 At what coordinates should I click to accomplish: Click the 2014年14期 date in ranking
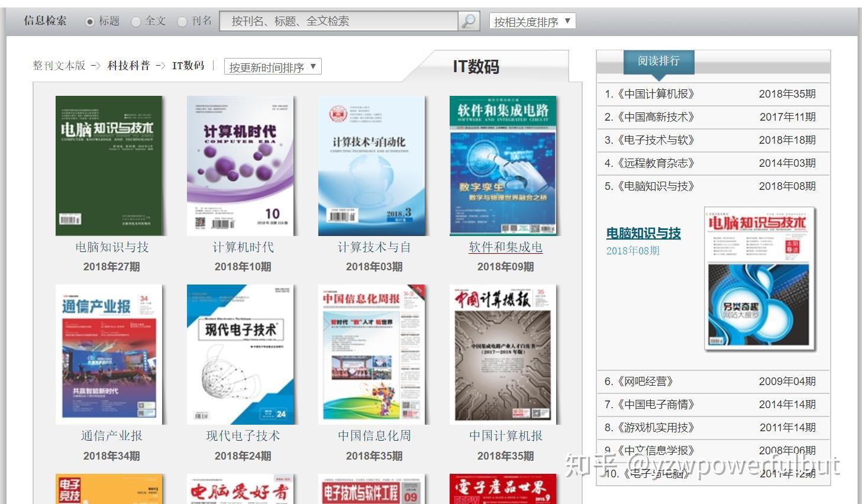(787, 405)
